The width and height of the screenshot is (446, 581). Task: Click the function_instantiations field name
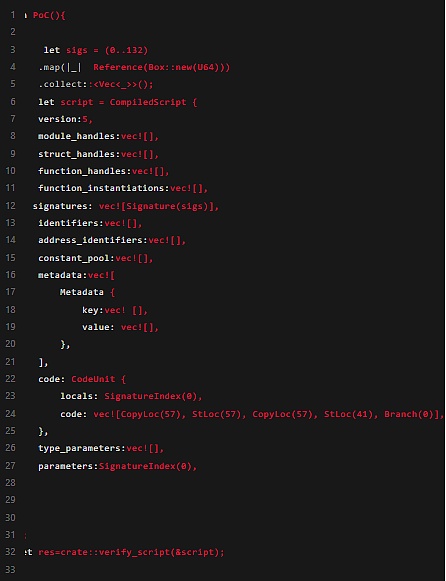coord(101,188)
